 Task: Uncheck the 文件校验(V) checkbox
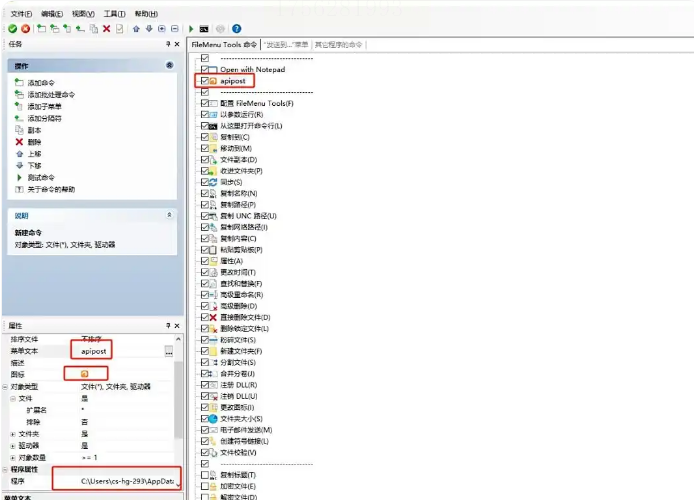tap(204, 452)
